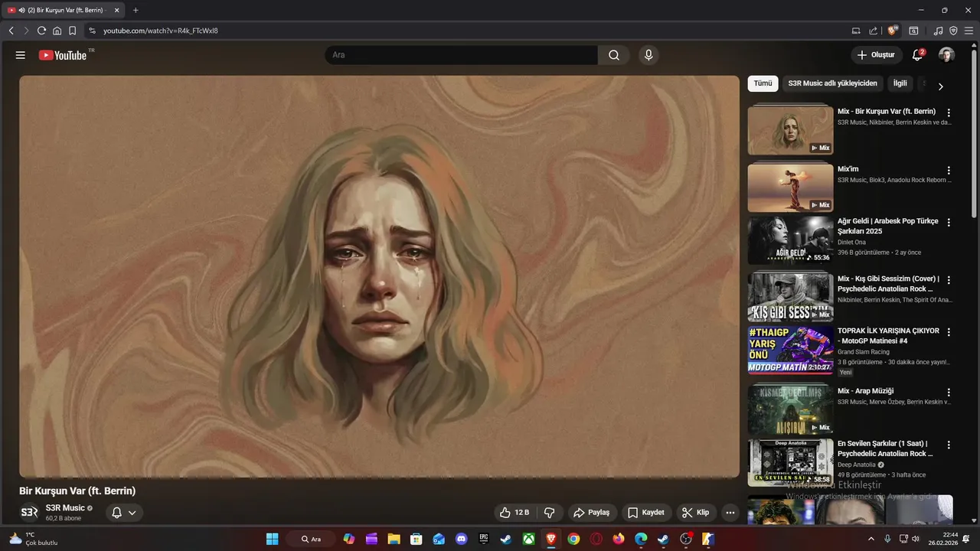Click the Kaydet save button
This screenshot has height=551, width=980.
point(645,513)
